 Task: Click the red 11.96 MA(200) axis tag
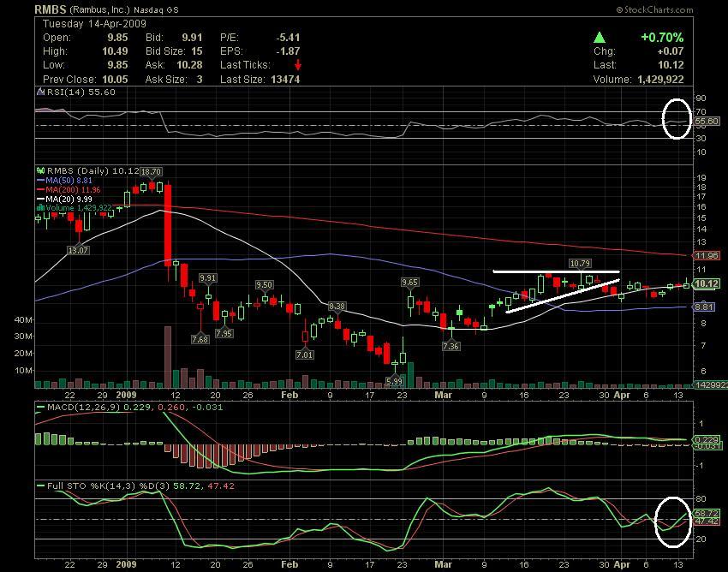pyautogui.click(x=707, y=255)
